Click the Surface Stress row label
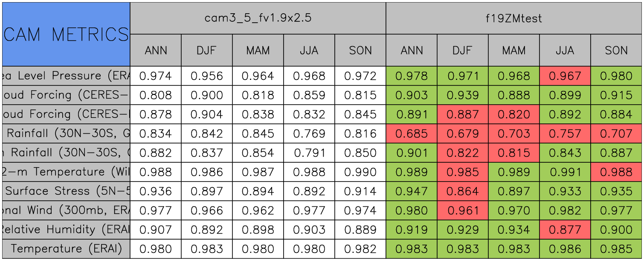Screen dimensions: 644x261 66,191
